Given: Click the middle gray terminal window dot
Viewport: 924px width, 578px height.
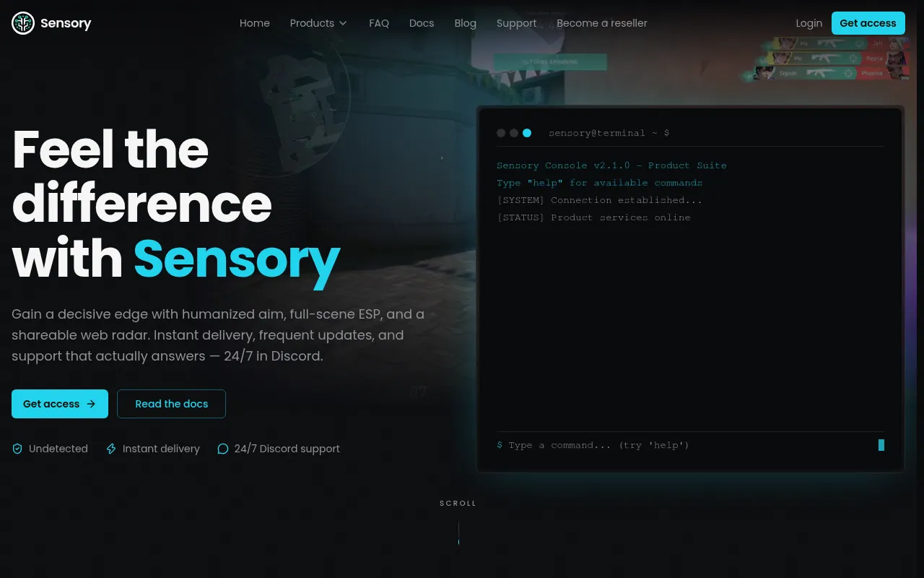Looking at the screenshot, I should click(514, 133).
